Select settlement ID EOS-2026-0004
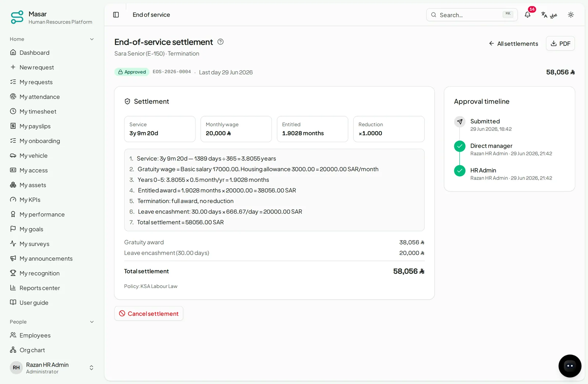This screenshot has height=384, width=588. pos(172,72)
